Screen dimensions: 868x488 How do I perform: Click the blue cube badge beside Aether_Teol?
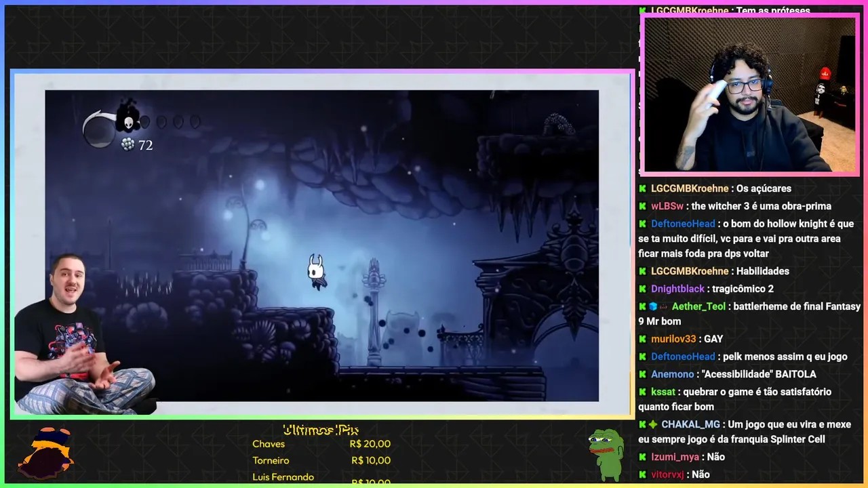pos(653,306)
